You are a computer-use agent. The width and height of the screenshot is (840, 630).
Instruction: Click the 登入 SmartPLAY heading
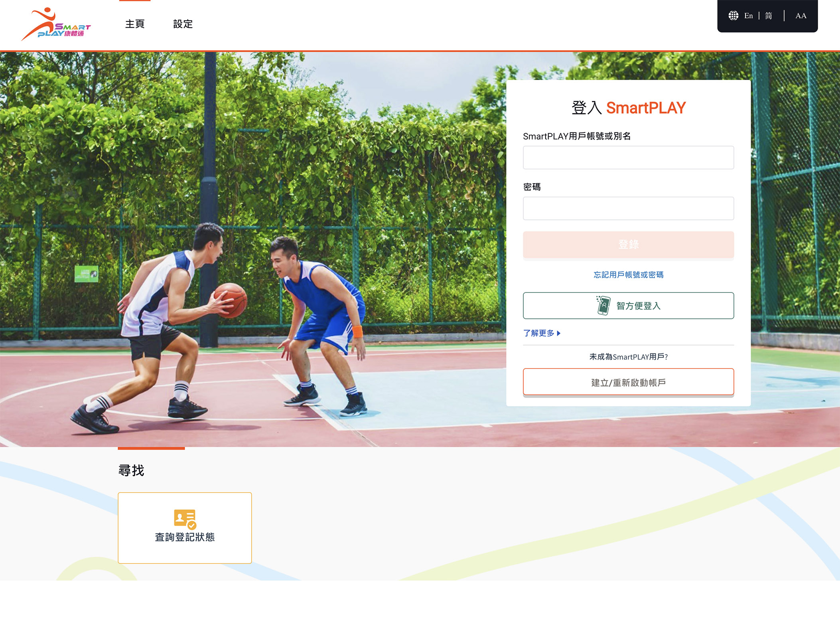[x=628, y=108]
